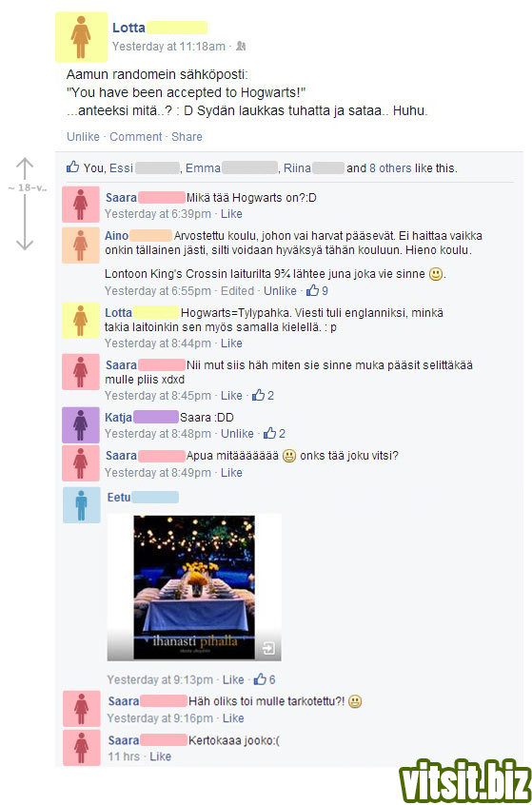The image size is (532, 805).
Task: Click the post timestamp 'Yesterday at 11:18am'
Action: pos(169,47)
